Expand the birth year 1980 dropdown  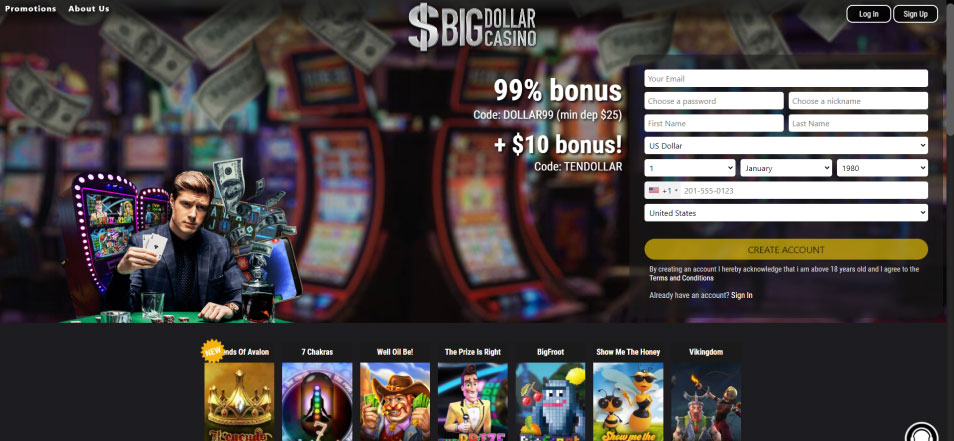(x=882, y=168)
